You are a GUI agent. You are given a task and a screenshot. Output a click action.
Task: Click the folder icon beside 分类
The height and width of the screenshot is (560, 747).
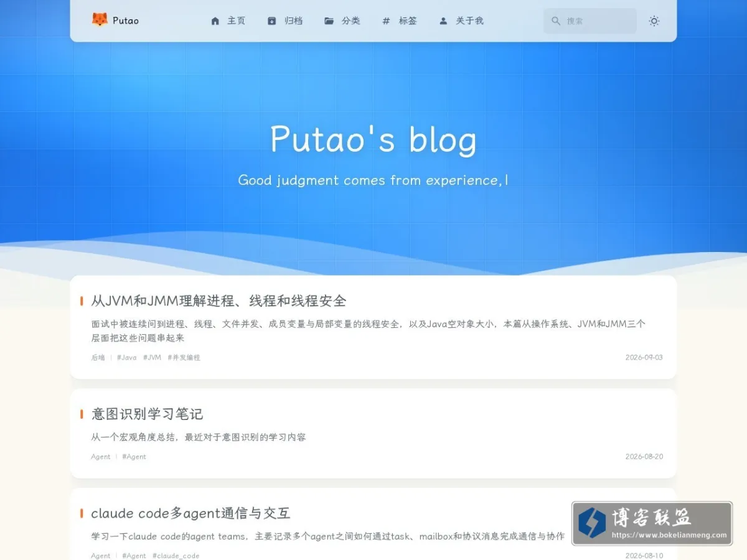(329, 21)
